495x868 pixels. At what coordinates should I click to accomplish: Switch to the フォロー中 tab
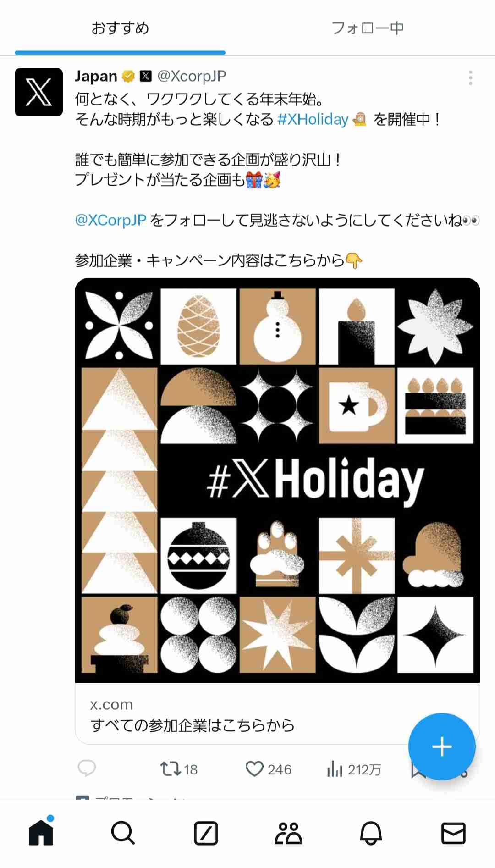point(368,28)
